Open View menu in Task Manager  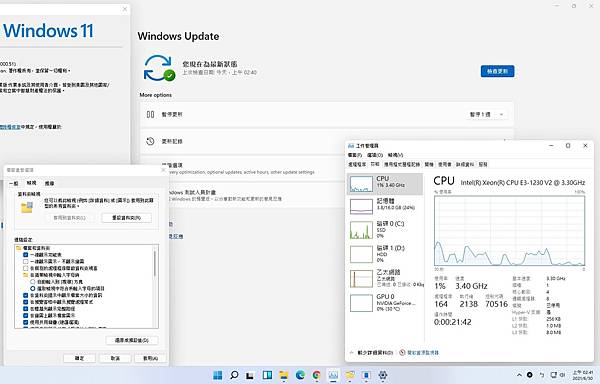click(x=395, y=155)
